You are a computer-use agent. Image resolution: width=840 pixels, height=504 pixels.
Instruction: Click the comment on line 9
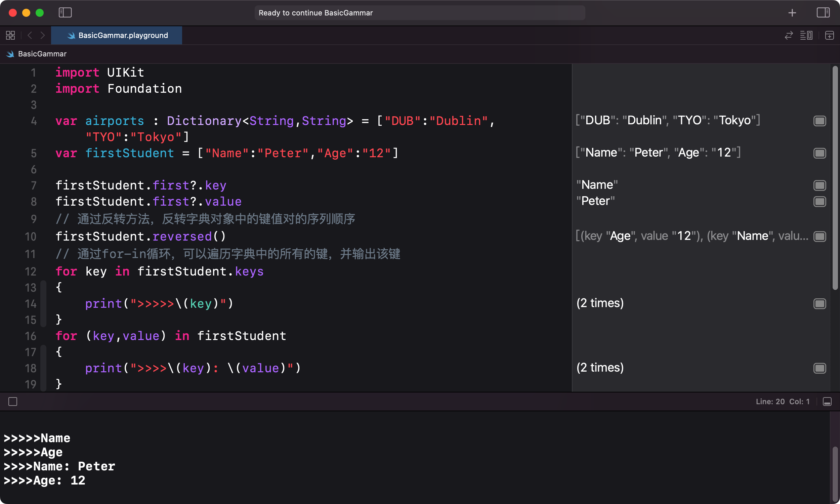pos(205,219)
